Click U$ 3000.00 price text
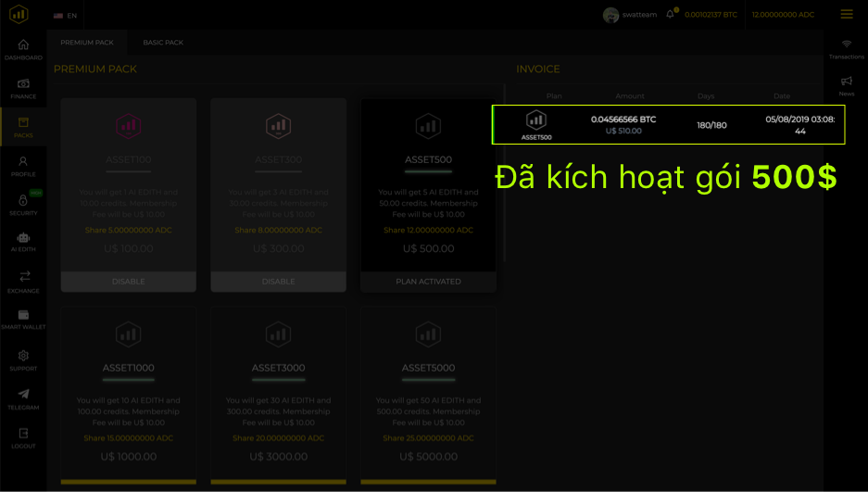 click(x=279, y=457)
